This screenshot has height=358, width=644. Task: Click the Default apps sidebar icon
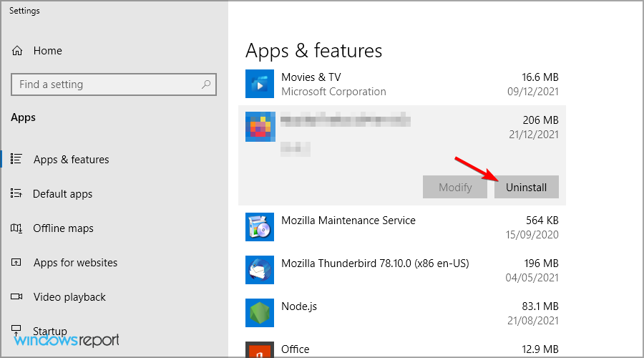(x=17, y=194)
